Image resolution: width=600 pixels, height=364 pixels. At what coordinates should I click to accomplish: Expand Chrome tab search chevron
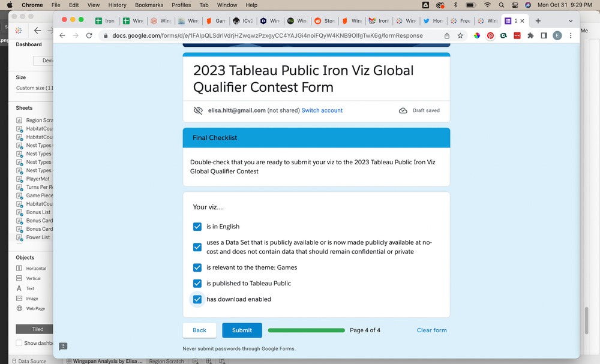point(571,20)
